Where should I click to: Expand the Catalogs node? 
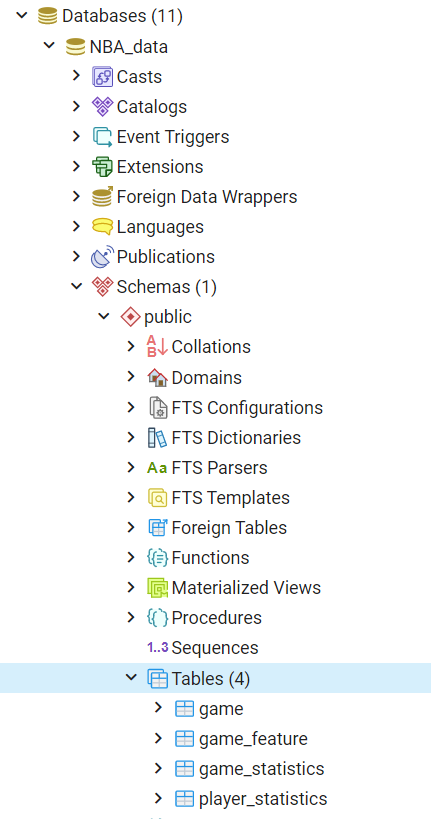coord(76,107)
